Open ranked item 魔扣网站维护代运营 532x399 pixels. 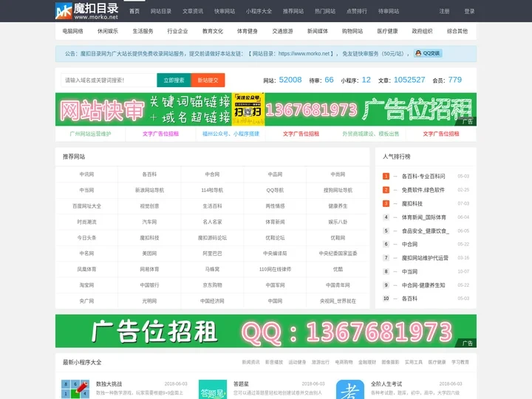(425, 258)
